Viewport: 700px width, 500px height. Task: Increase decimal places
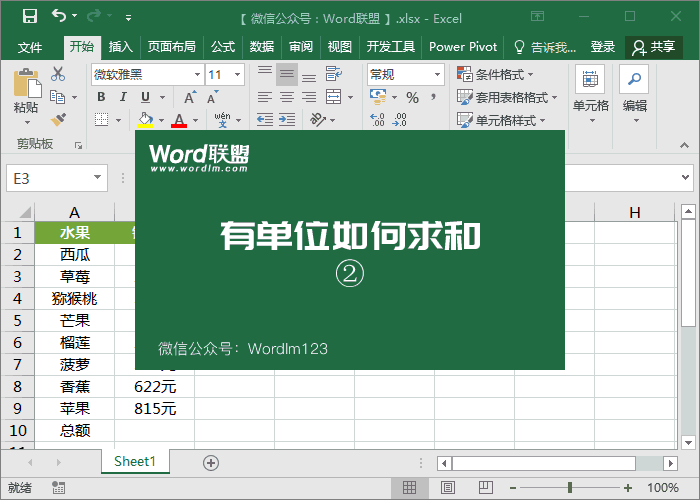[378, 120]
